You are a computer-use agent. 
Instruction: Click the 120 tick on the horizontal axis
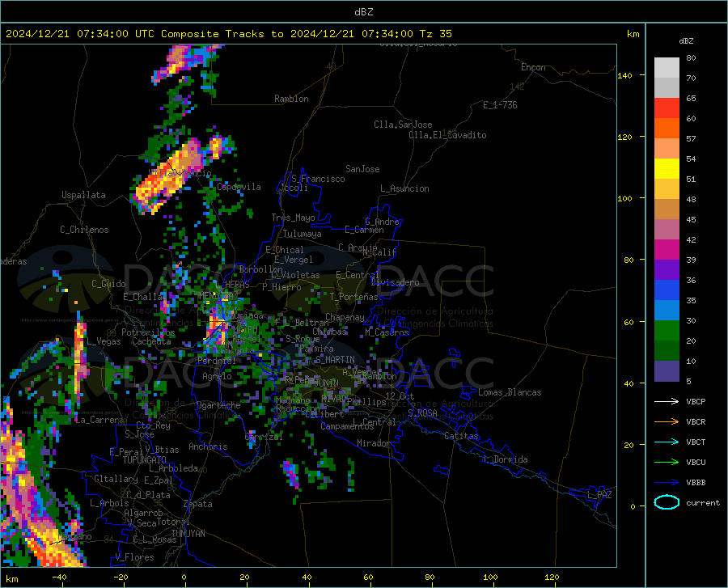pyautogui.click(x=552, y=577)
